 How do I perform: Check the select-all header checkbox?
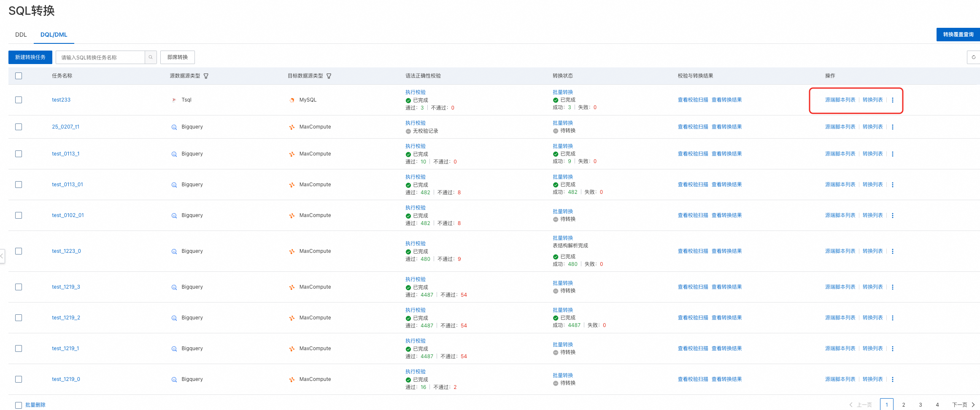click(19, 76)
